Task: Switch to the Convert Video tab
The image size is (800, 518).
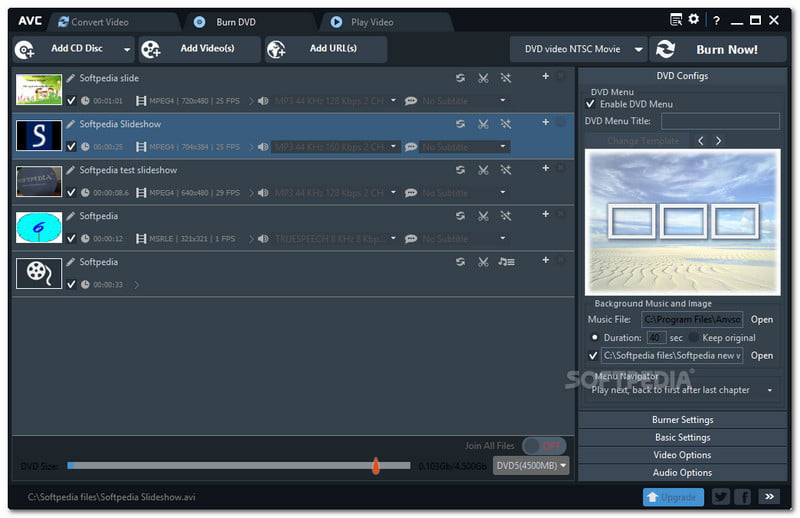Action: click(x=93, y=21)
